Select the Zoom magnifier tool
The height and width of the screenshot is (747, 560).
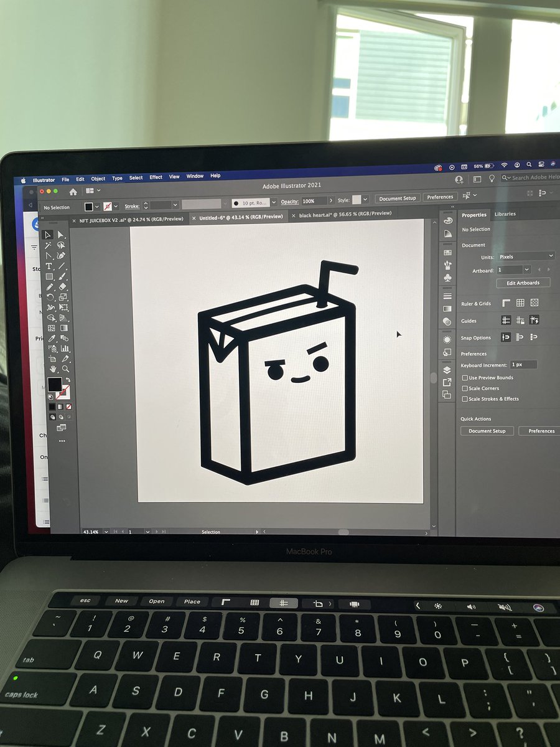coord(65,369)
